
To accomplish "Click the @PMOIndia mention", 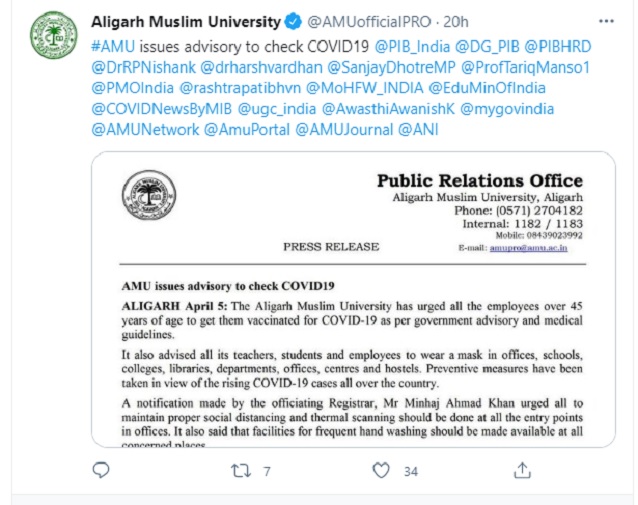I will pos(132,89).
